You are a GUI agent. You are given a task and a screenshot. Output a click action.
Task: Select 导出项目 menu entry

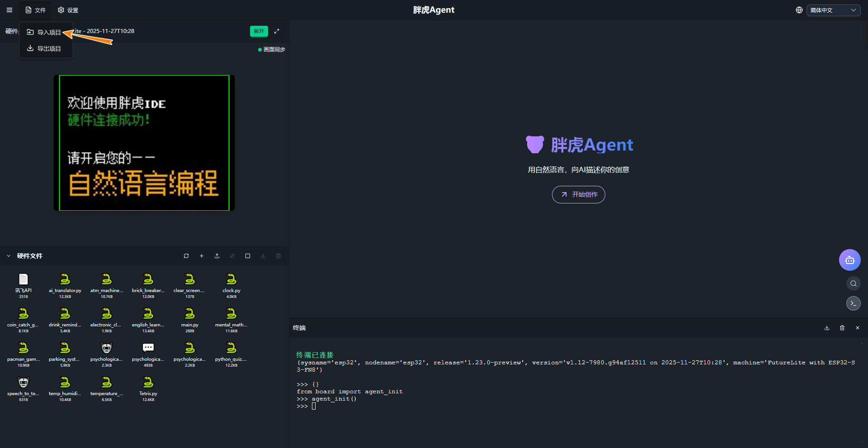44,48
